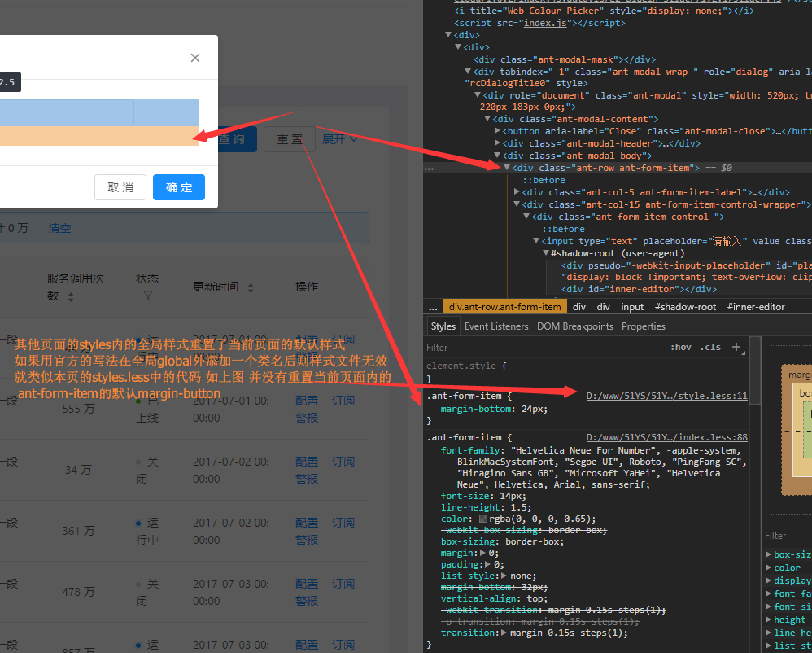Open the 状态 column filter icon
The height and width of the screenshot is (653, 812).
[147, 296]
